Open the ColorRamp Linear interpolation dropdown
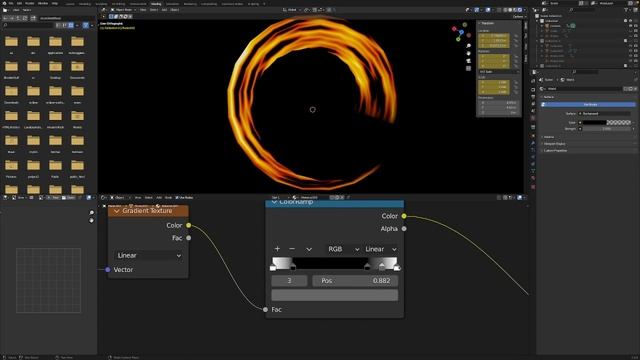This screenshot has height=360, width=640. click(380, 249)
